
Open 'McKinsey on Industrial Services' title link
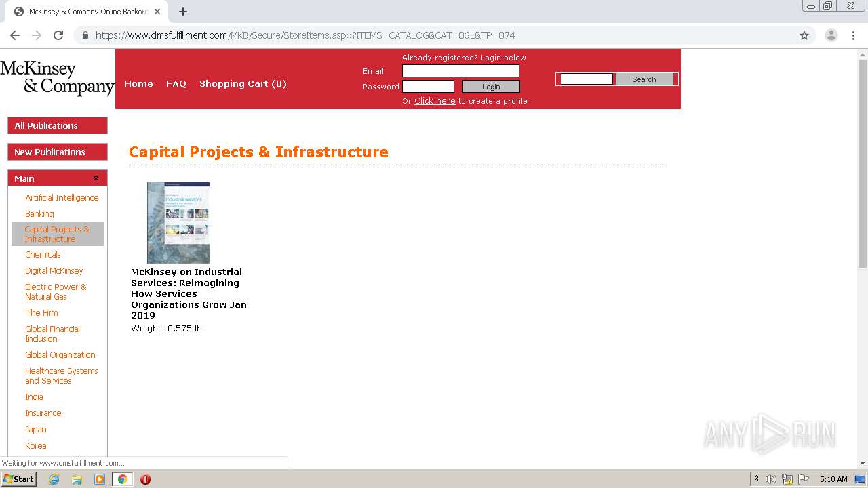point(189,293)
